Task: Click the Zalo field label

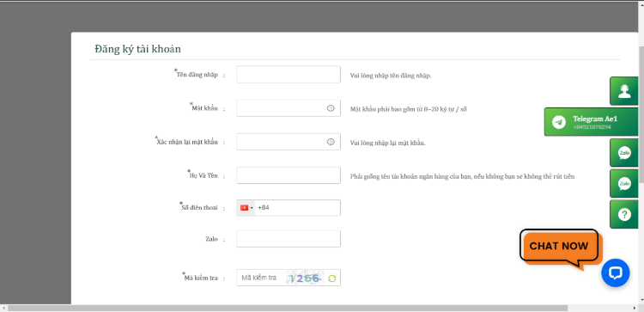Action: (x=211, y=239)
